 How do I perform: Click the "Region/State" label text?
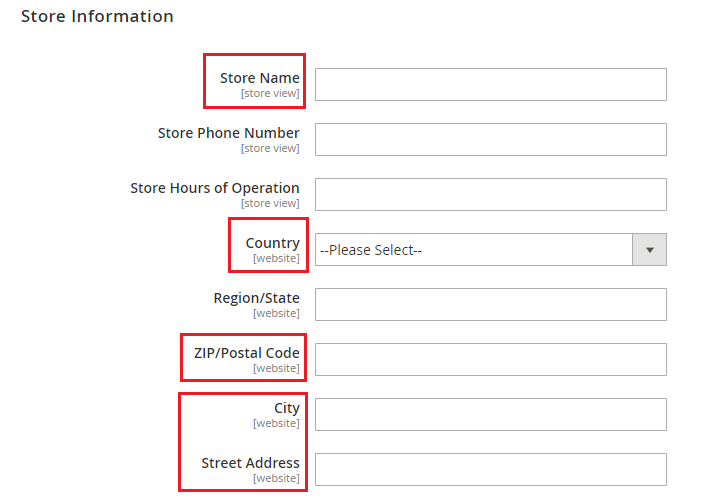(x=256, y=298)
